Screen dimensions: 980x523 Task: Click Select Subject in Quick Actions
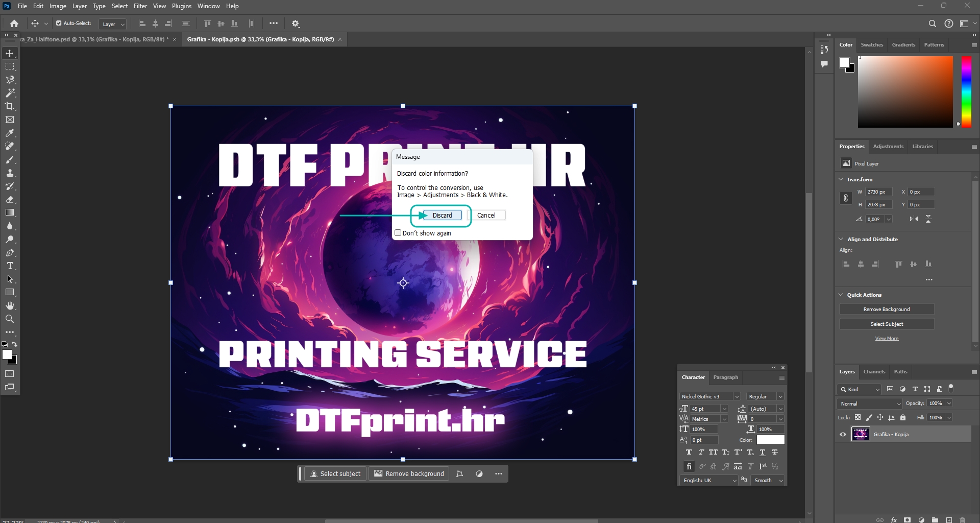(887, 324)
